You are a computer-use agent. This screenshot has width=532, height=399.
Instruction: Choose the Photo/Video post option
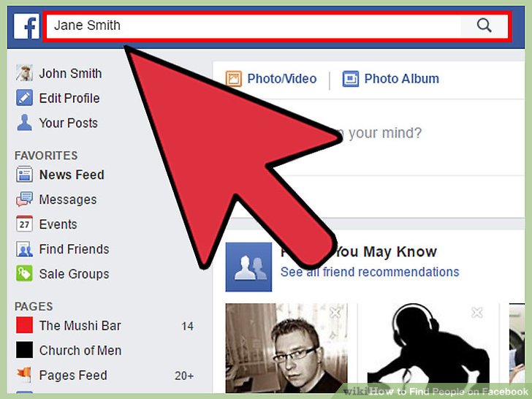[271, 79]
